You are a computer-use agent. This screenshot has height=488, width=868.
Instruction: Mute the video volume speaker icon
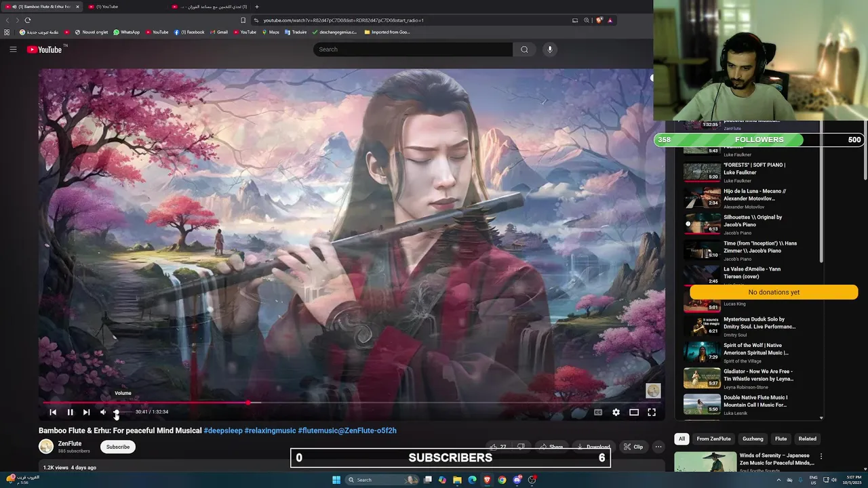tap(103, 412)
